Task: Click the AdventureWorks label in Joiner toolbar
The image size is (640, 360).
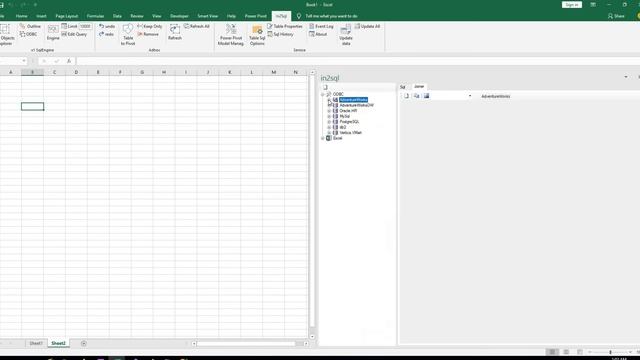Action: (496, 96)
